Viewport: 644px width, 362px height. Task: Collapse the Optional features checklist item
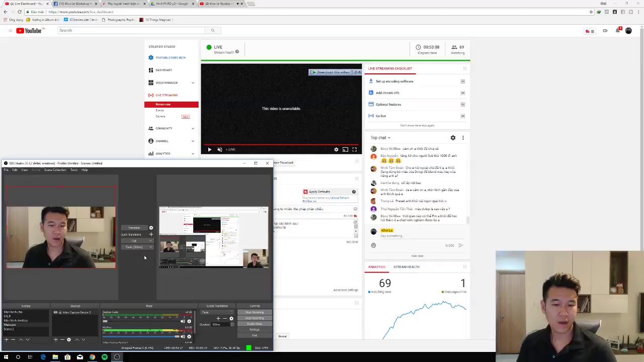click(463, 105)
